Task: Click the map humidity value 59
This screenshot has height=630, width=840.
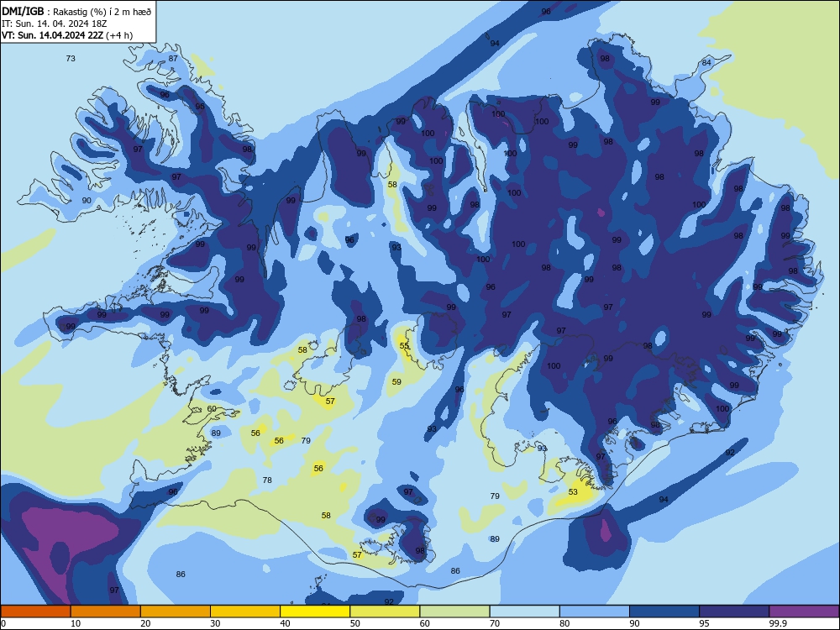Action: 396,382
